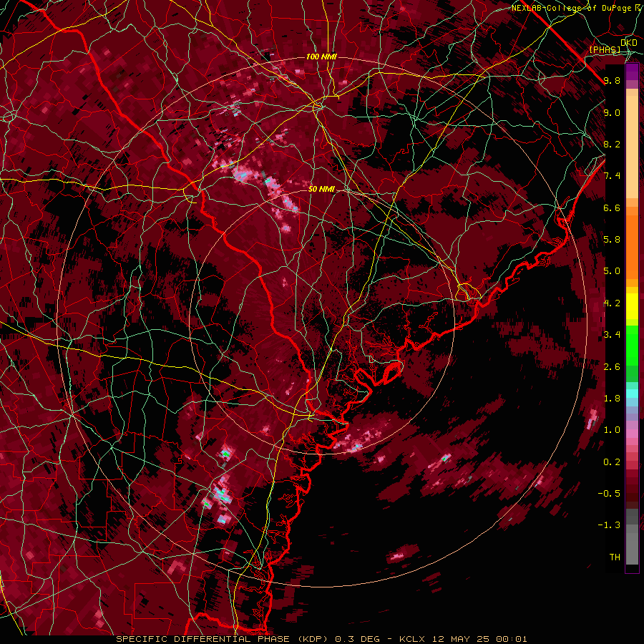Pick the cyan segment of the color bar
Image resolution: width=644 pixels, height=644 pixels.
[x=632, y=394]
